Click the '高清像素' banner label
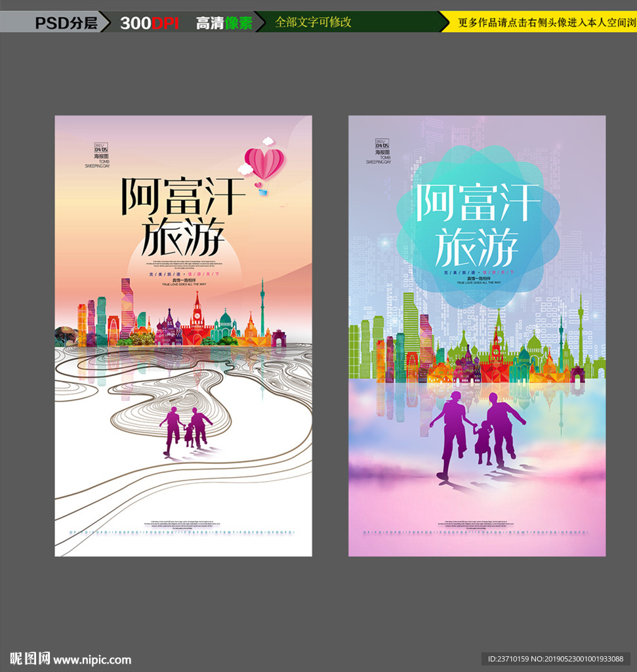637x672 pixels. 224,23
